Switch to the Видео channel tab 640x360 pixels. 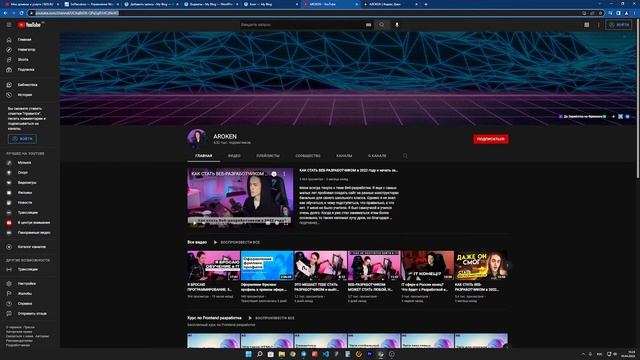(234, 156)
